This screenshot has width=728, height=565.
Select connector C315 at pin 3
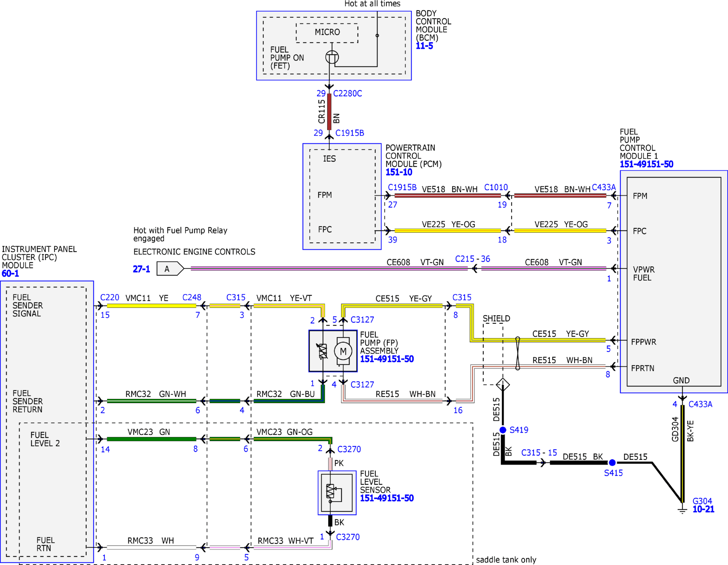(236, 298)
